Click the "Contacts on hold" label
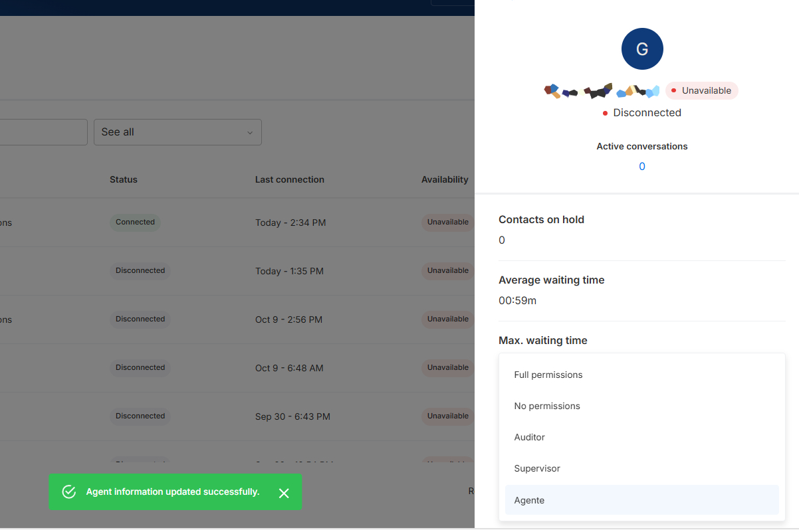The height and width of the screenshot is (532, 799). coord(541,220)
